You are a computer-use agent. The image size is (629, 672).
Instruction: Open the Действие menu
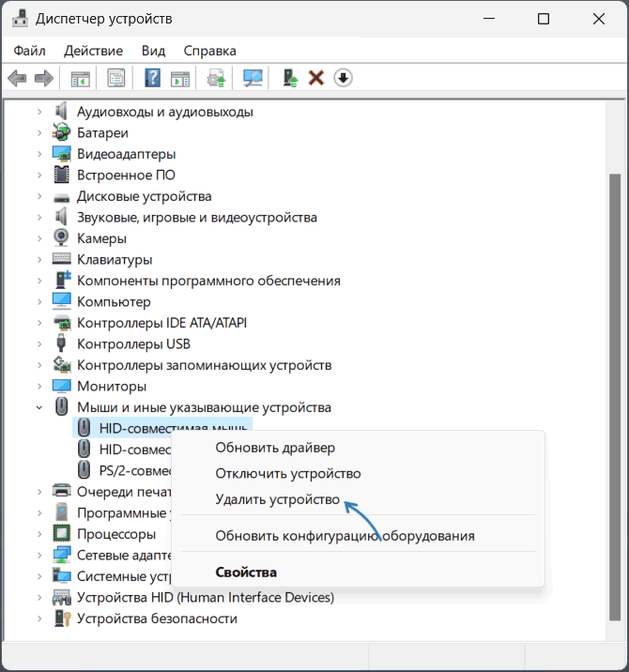[x=94, y=51]
